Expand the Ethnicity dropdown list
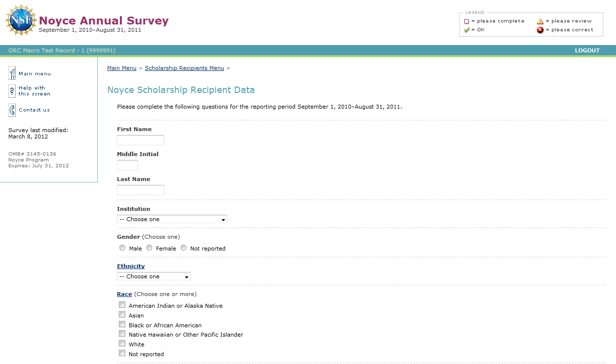616x364 pixels. pyautogui.click(x=154, y=276)
